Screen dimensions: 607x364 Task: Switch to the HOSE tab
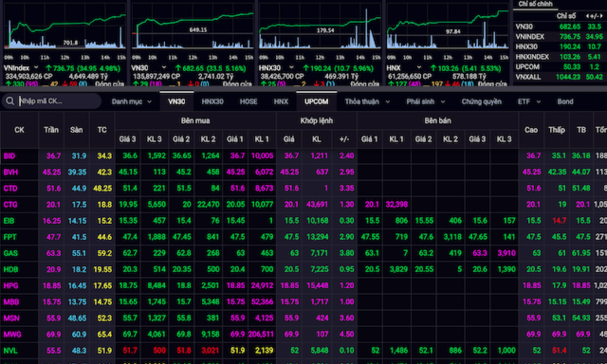[249, 102]
